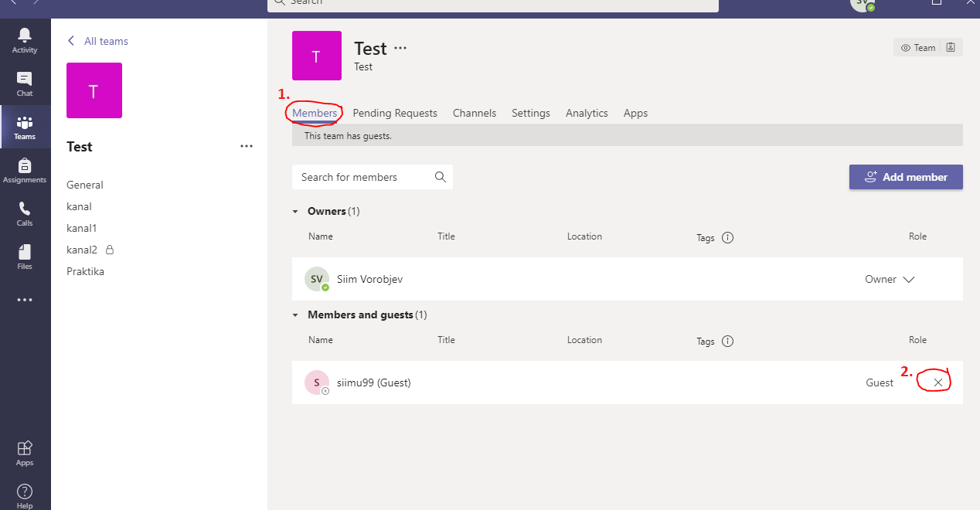980x510 pixels.
Task: Click the magnifier icon in member search
Action: pos(441,177)
